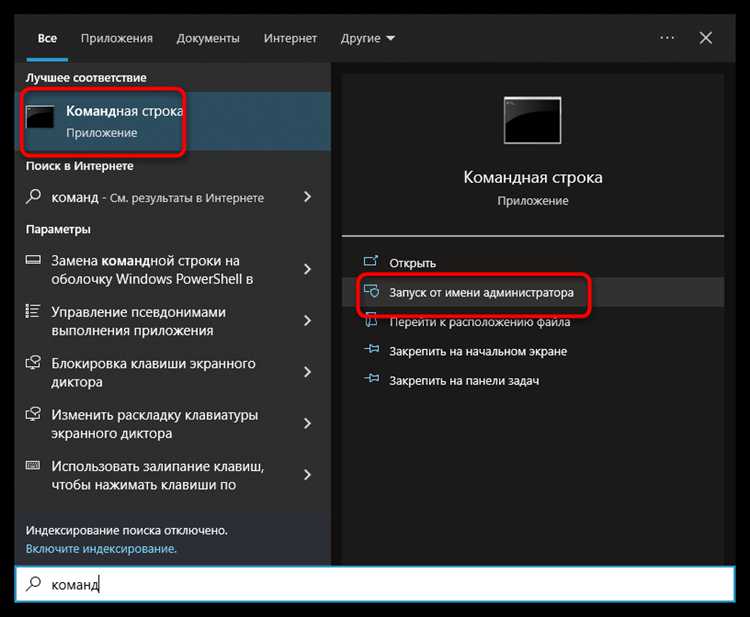
Task: Close the search panel with X button
Action: [x=706, y=38]
